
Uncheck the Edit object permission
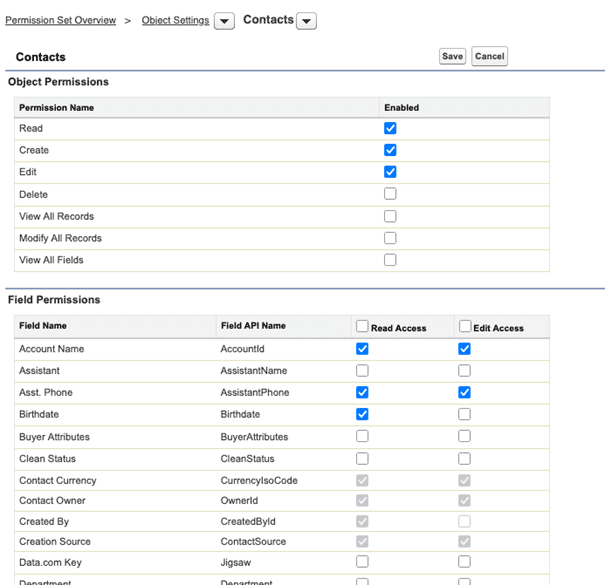390,172
